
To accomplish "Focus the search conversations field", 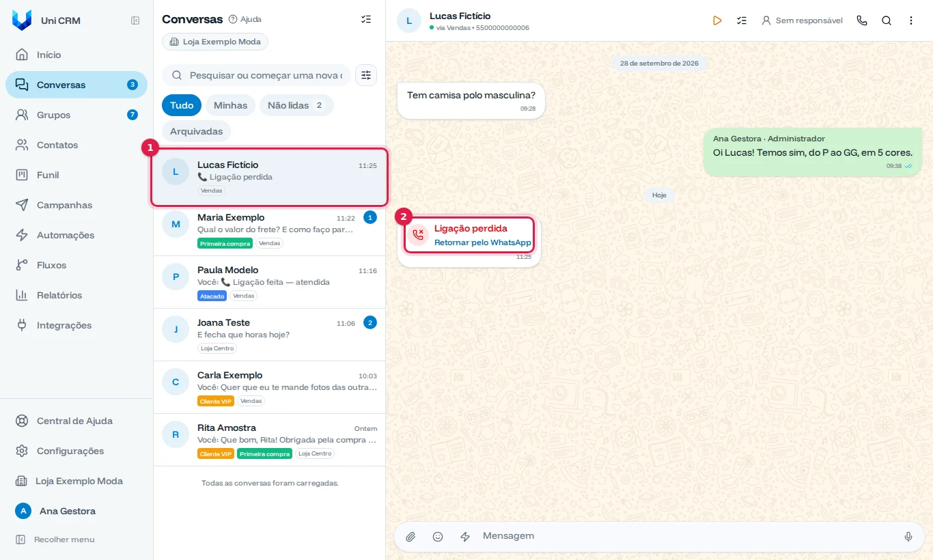I will pos(257,75).
